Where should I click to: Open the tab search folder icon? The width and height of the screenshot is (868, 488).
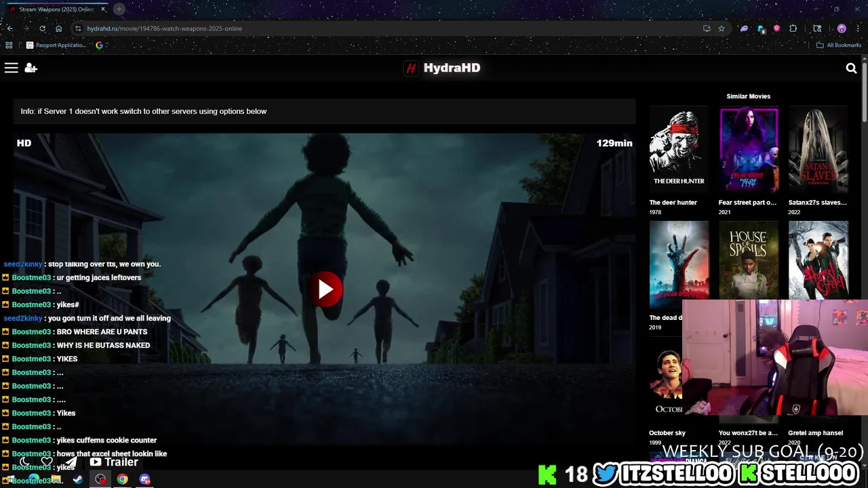817,28
